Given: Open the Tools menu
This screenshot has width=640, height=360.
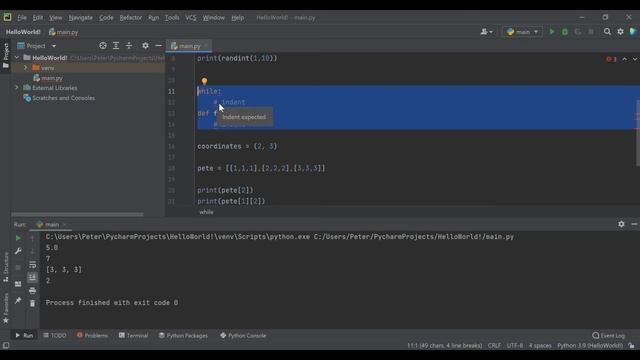Looking at the screenshot, I should [172, 18].
